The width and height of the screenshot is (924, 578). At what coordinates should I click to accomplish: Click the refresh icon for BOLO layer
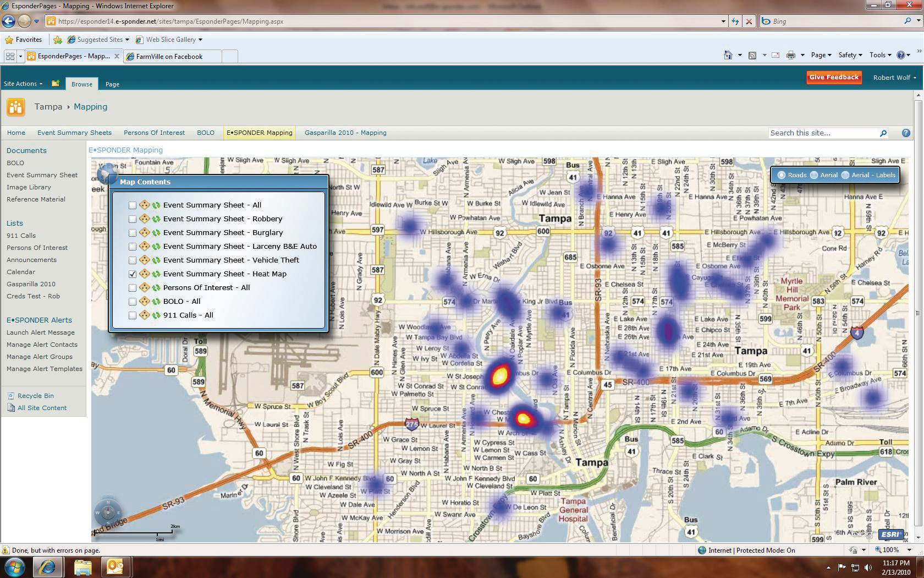click(156, 302)
